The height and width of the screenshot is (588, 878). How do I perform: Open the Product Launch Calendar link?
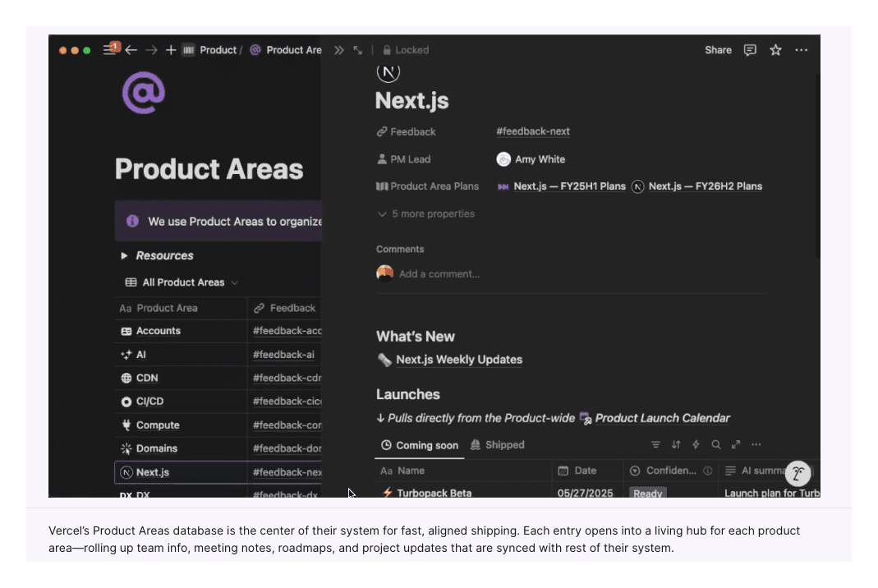pos(662,418)
